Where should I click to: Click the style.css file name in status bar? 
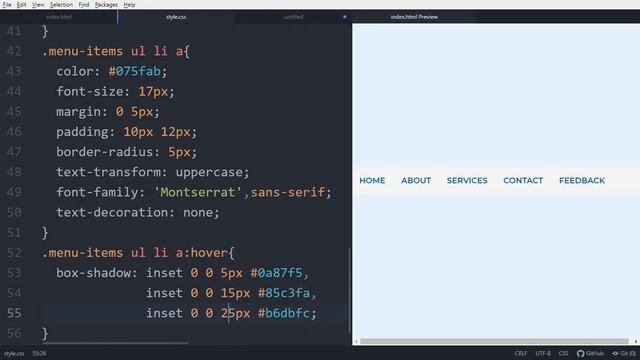click(14, 353)
